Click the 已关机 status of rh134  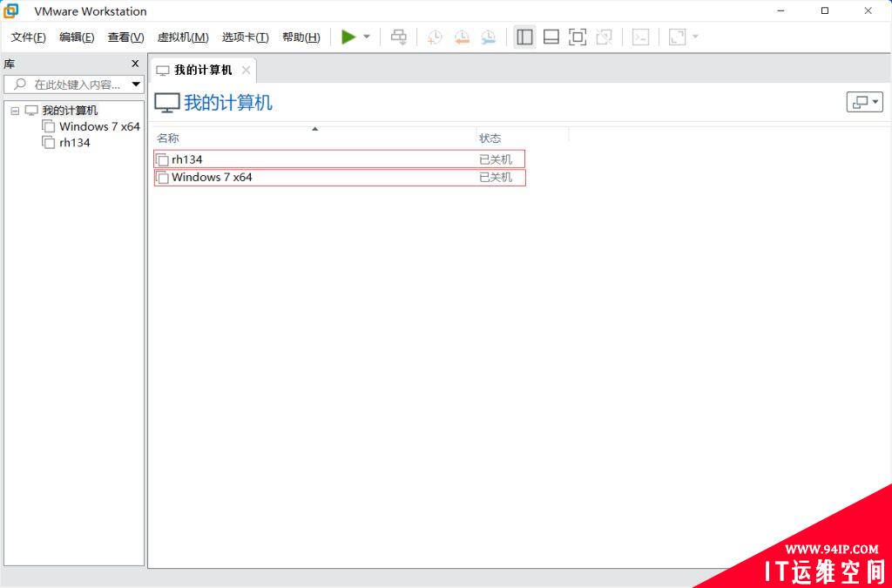point(496,159)
